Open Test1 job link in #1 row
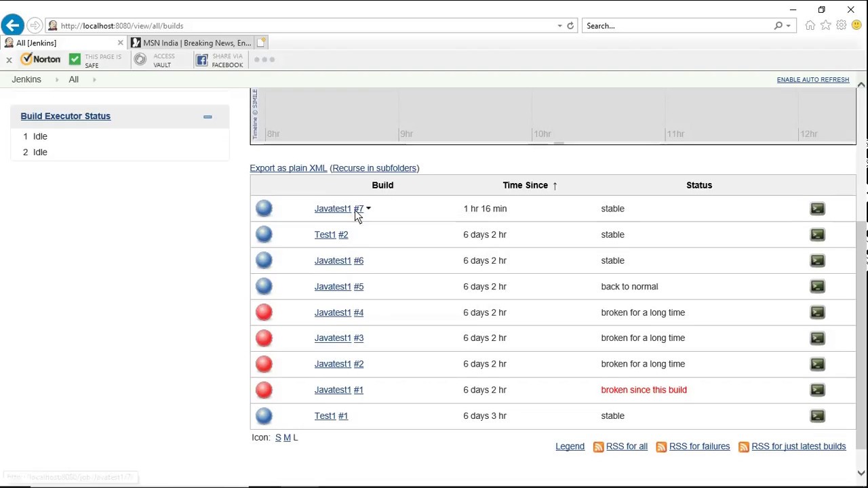868x488 pixels. [x=325, y=415]
